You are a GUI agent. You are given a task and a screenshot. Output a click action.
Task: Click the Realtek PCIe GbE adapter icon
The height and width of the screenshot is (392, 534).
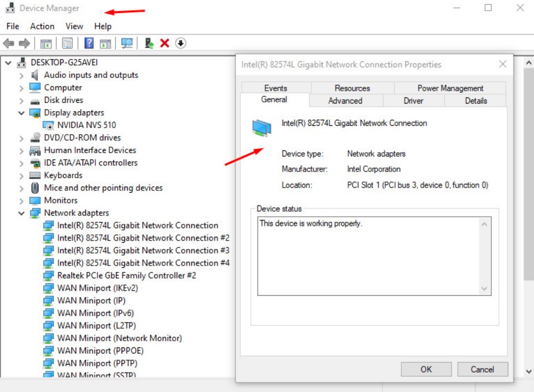48,276
